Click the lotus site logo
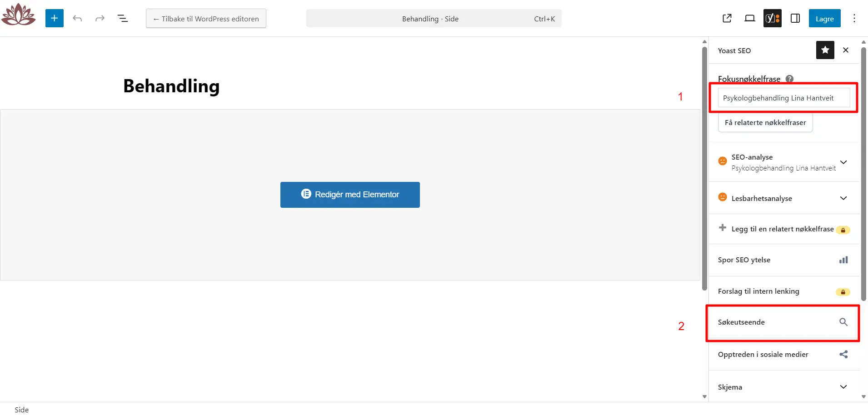868x416 pixels. click(18, 15)
